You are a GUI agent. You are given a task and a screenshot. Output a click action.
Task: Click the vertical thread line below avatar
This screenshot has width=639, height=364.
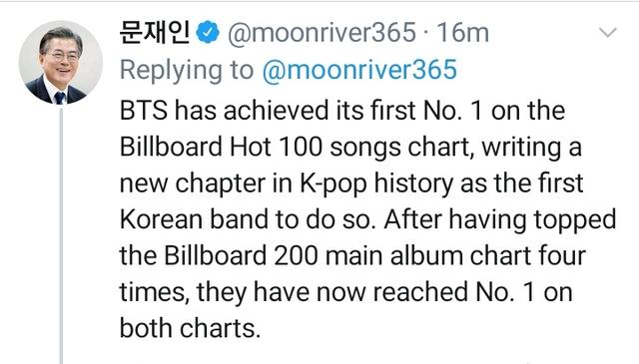pyautogui.click(x=61, y=236)
